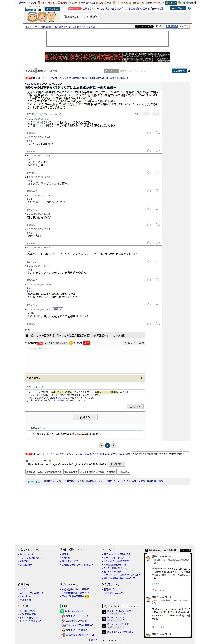Image resolution: width=215 pixels, height=644 pixels.
Task: Open the 爆サイLINEスタンプ icon link
Action: [x=62, y=611]
